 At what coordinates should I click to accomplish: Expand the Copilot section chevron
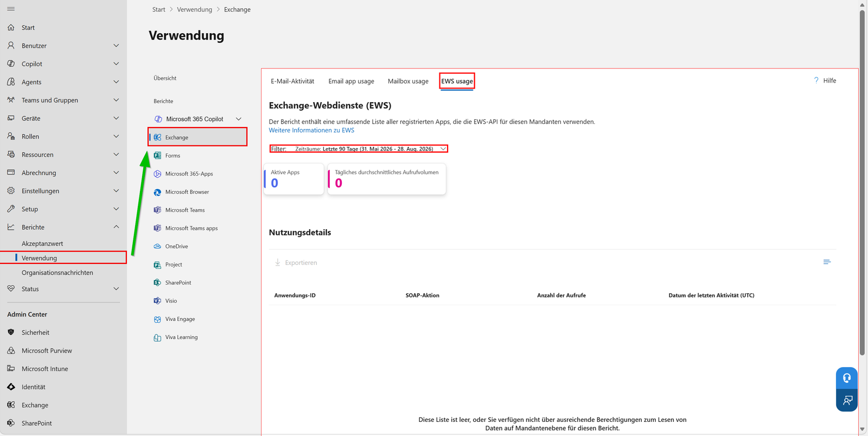(x=116, y=64)
